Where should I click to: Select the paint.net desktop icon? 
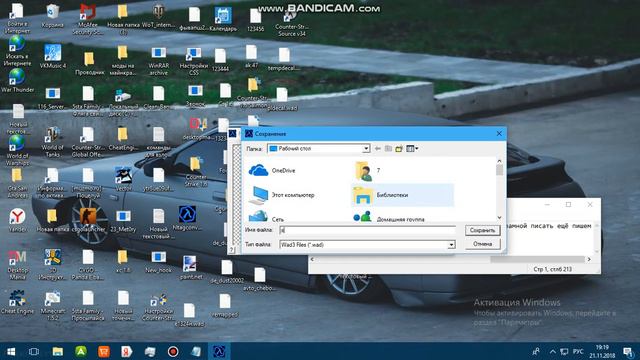[x=191, y=268]
